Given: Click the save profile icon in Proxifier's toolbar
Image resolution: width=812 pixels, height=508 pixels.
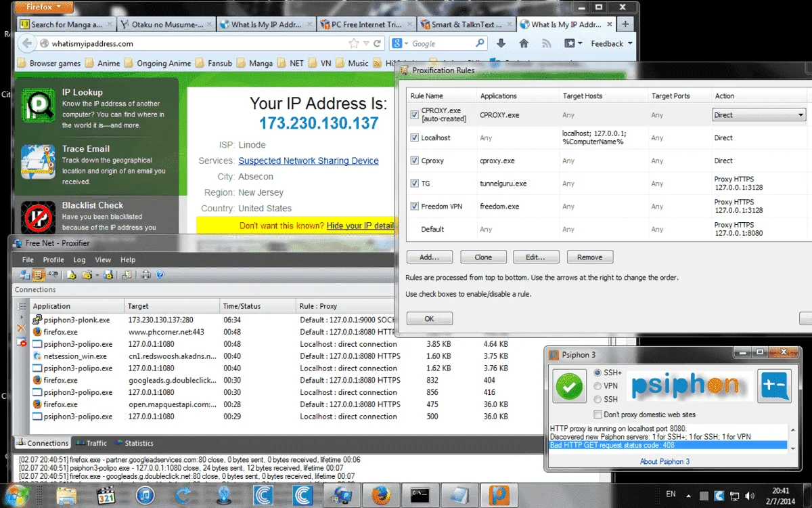Looking at the screenshot, I should click(110, 275).
